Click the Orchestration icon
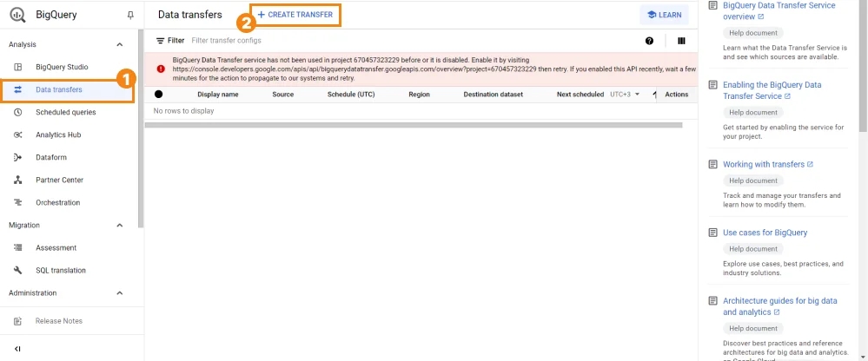868x361 pixels. pos(17,203)
